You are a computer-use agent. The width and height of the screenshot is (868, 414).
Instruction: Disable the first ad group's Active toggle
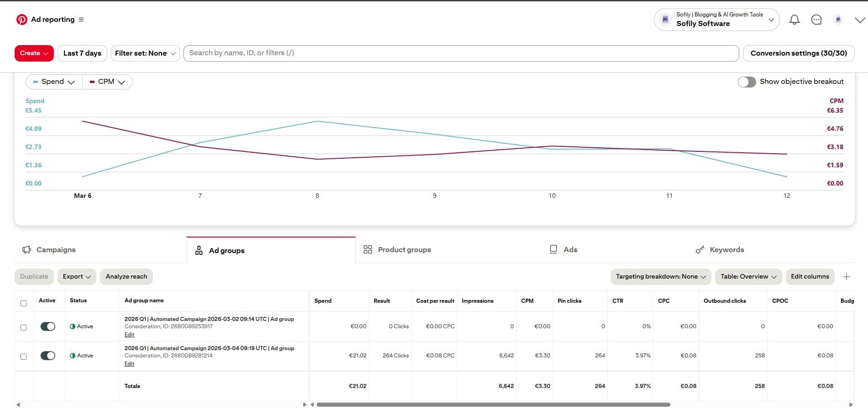47,326
